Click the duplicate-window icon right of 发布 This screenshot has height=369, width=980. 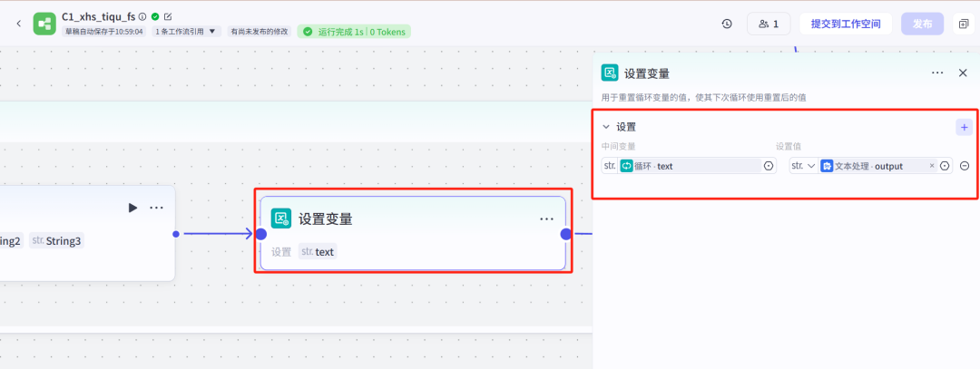coord(963,24)
